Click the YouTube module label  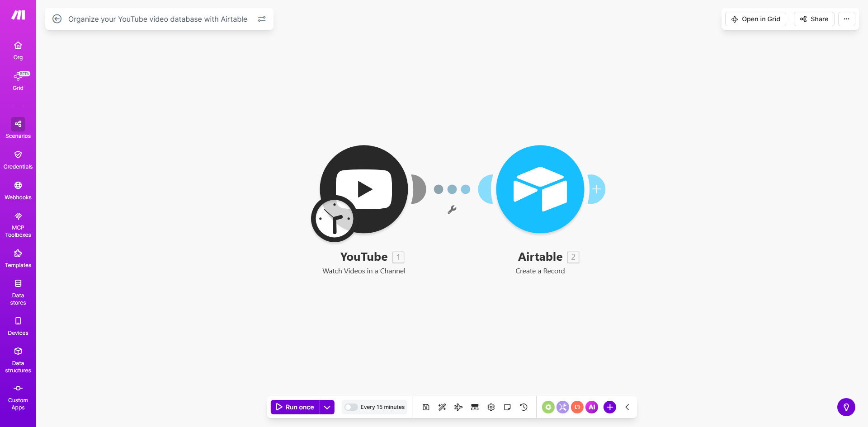pos(364,257)
